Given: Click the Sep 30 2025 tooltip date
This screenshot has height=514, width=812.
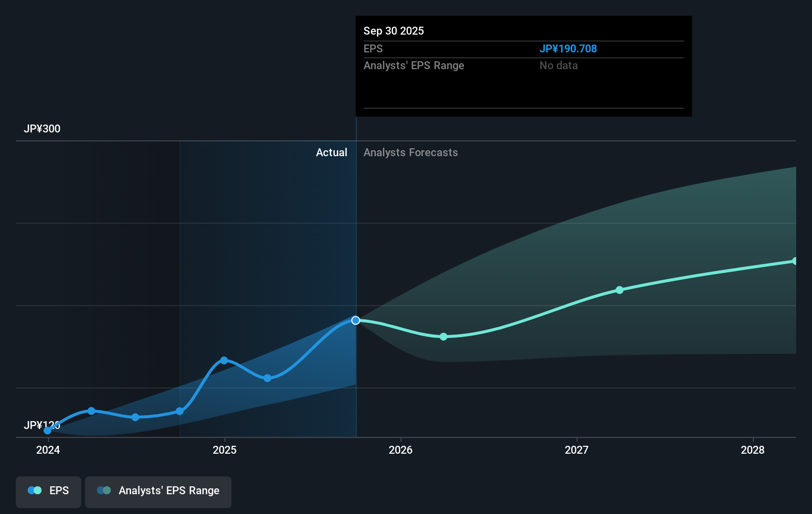Looking at the screenshot, I should click(394, 31).
